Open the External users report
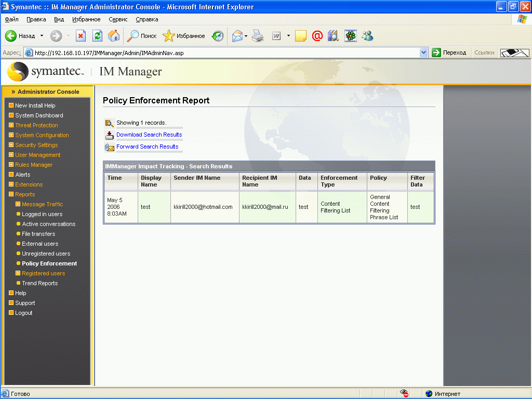This screenshot has width=532, height=399. (40, 244)
